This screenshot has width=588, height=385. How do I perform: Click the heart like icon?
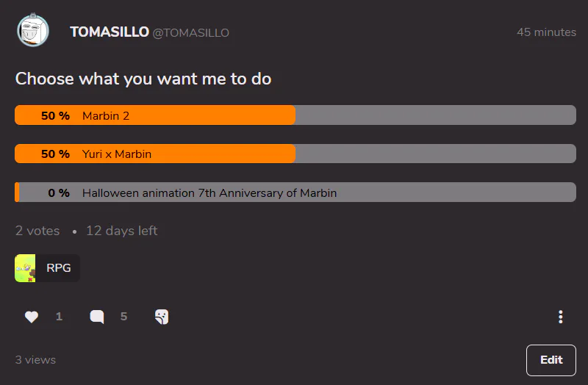[31, 317]
